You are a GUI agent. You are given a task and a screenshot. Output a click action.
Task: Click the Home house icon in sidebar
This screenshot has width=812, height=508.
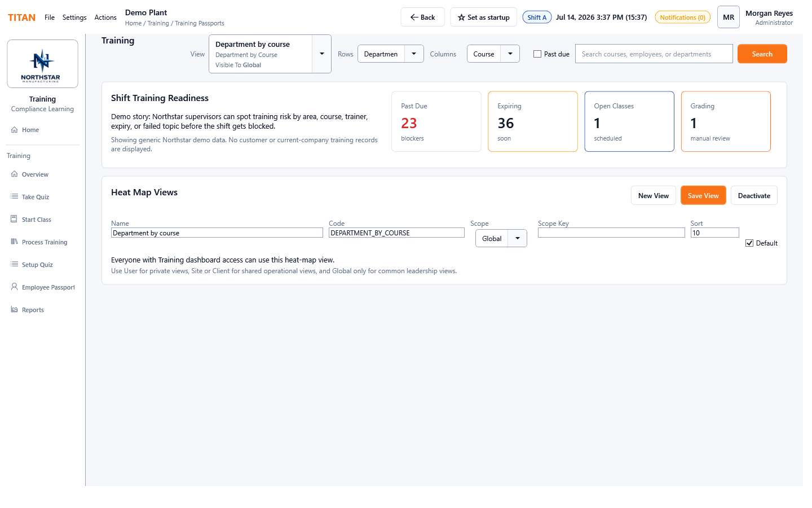click(x=15, y=130)
